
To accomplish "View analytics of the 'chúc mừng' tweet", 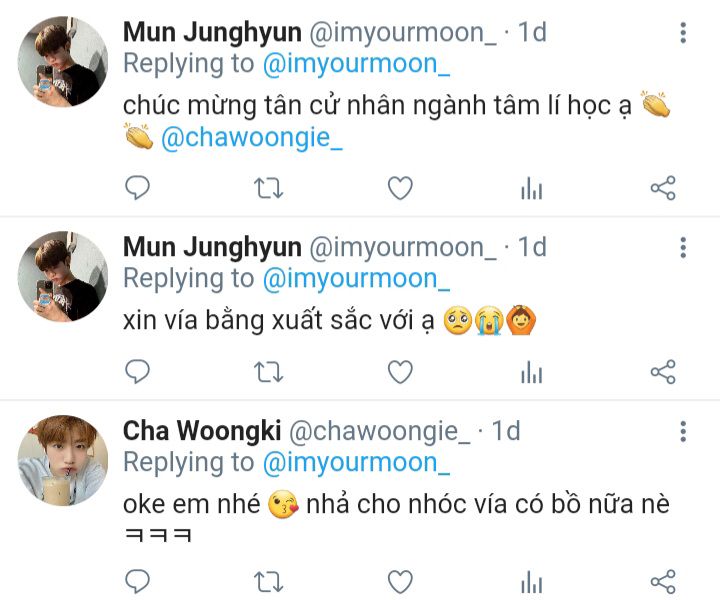I will tap(532, 188).
